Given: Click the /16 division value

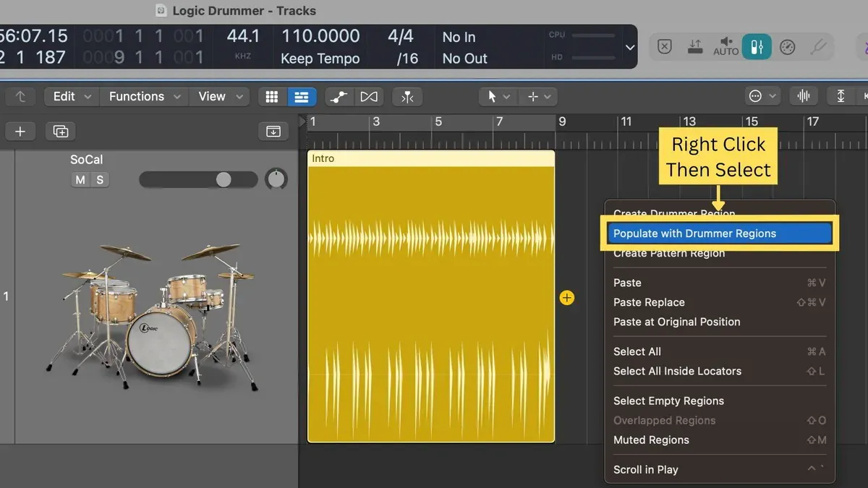Looking at the screenshot, I should click(407, 59).
